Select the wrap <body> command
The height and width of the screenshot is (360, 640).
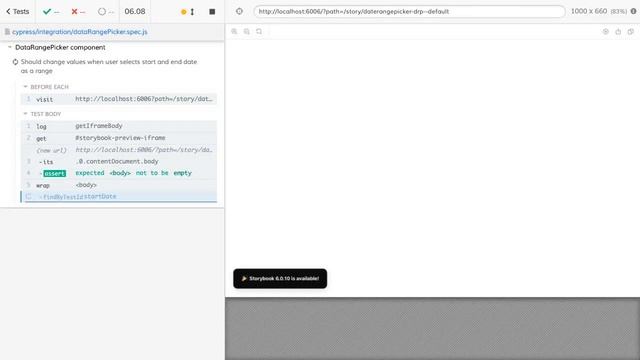(119, 185)
